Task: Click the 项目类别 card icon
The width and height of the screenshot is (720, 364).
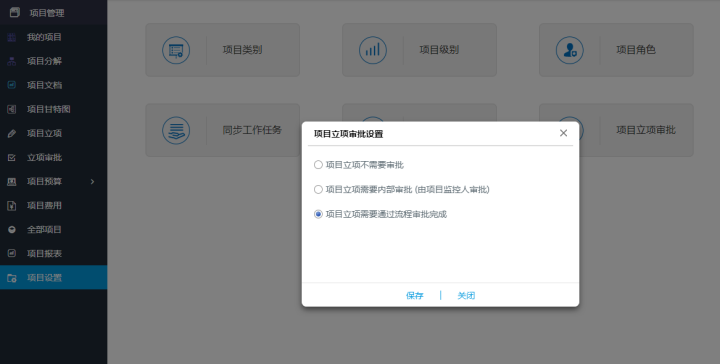Action: click(x=176, y=50)
